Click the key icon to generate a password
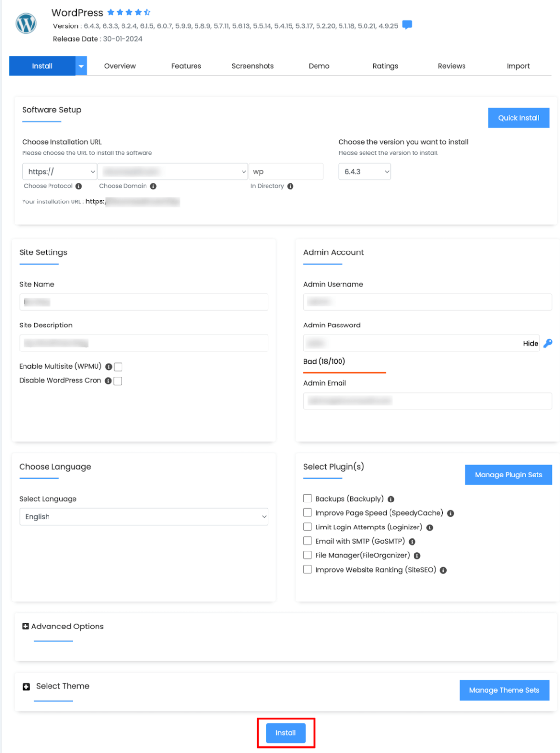560x753 pixels. point(548,343)
